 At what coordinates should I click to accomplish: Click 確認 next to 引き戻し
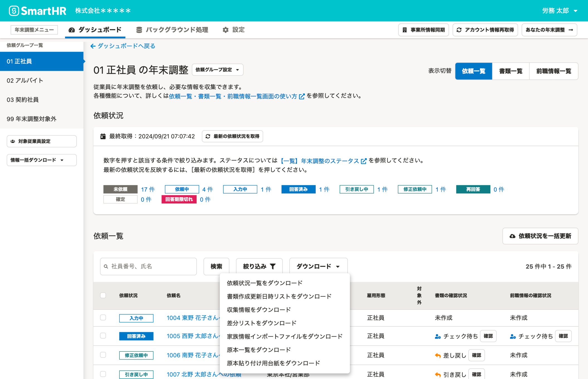coord(476,375)
